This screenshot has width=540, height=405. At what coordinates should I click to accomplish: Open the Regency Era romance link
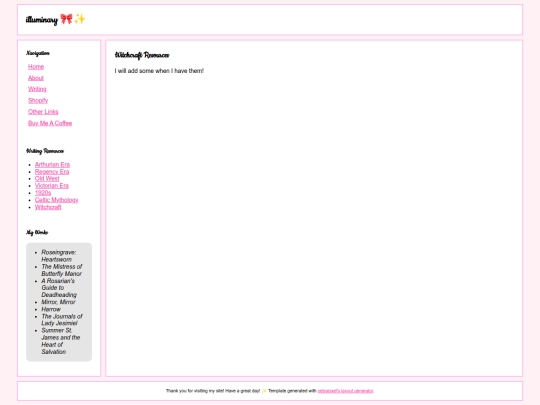coord(52,172)
